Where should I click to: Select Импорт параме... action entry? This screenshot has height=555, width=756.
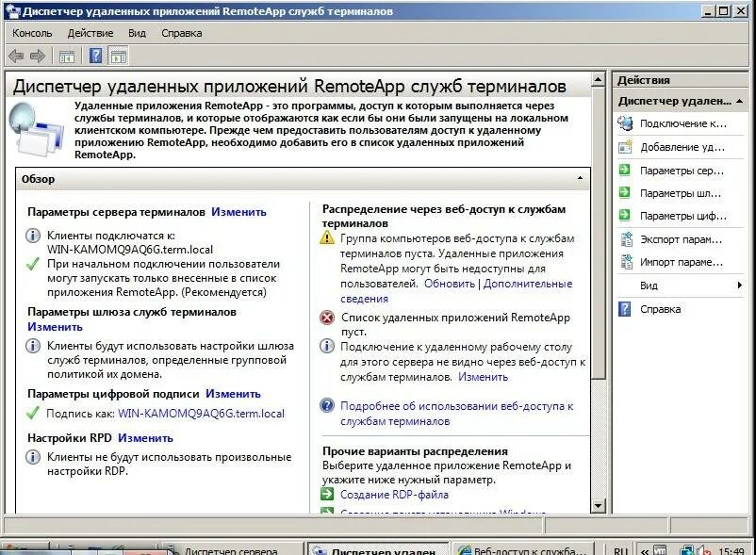681,262
